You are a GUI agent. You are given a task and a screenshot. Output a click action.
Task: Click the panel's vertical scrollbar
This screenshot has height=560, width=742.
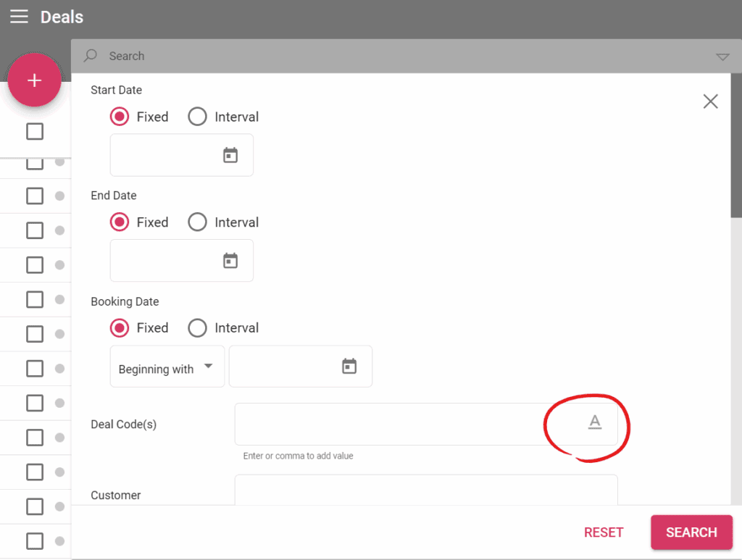(x=736, y=181)
